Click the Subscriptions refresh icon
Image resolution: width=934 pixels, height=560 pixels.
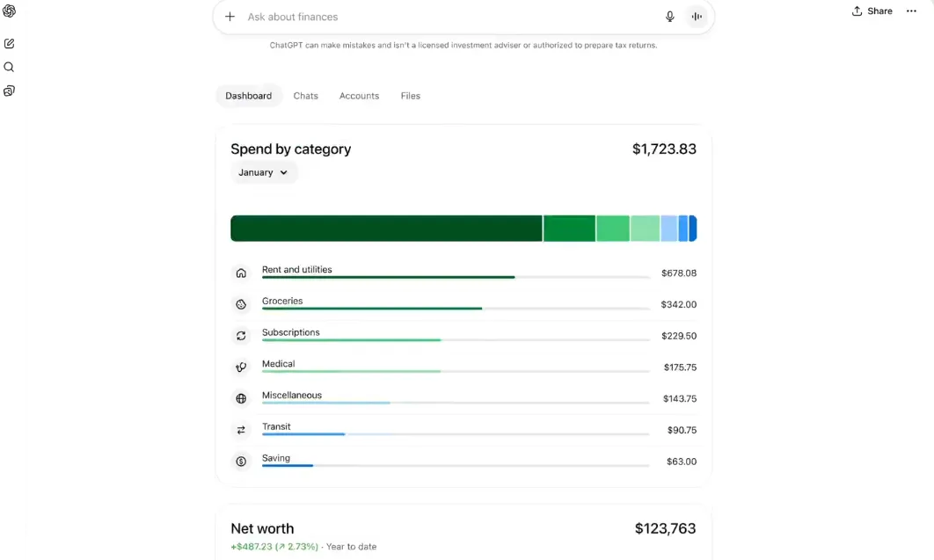click(x=241, y=336)
